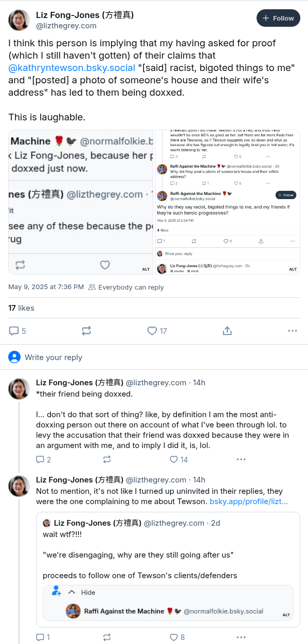Image resolution: width=308 pixels, height=644 pixels.
Task: Follow Liz Fong-Jones
Action: tap(278, 18)
